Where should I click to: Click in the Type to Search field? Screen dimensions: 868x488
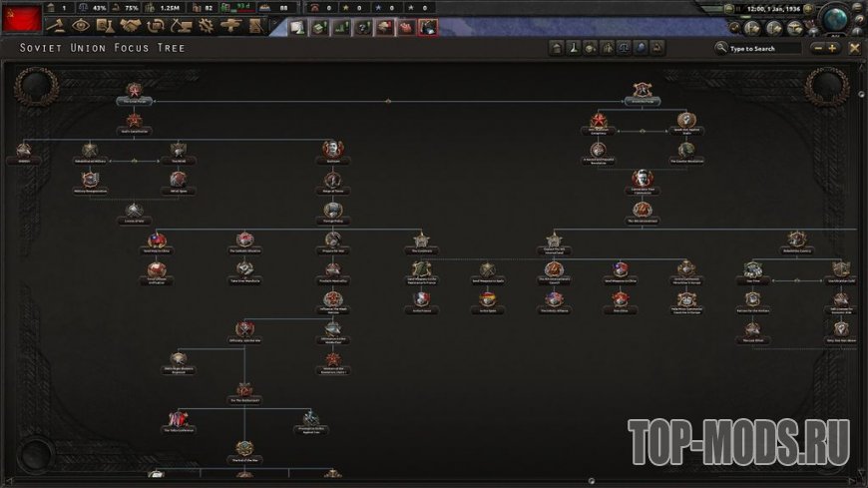click(764, 49)
